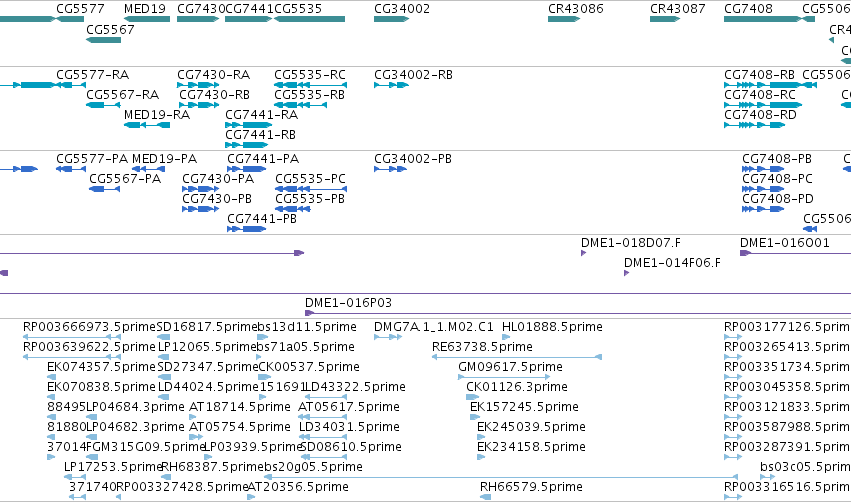Open the CG5535-PB protein label
This screenshot has width=851, height=502.
pos(310,199)
